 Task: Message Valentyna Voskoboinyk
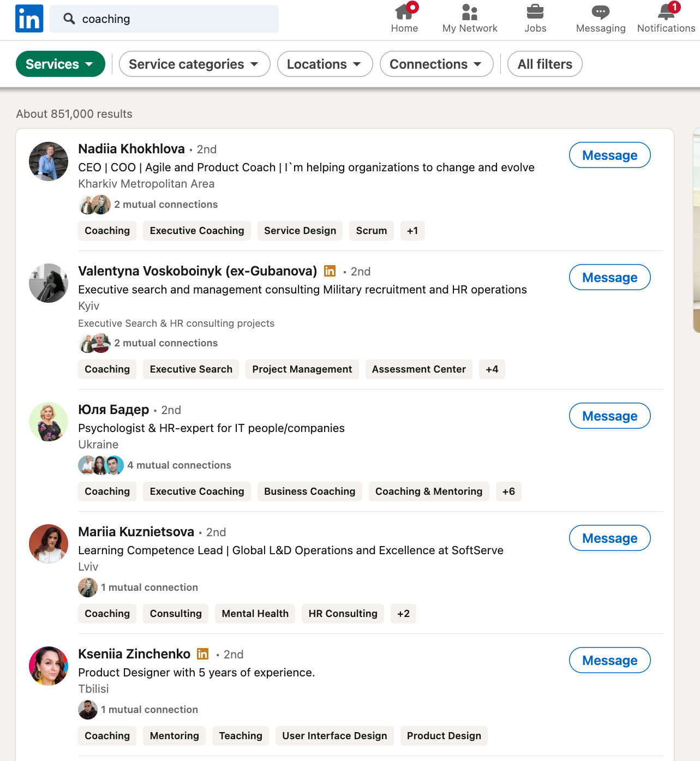coord(609,277)
